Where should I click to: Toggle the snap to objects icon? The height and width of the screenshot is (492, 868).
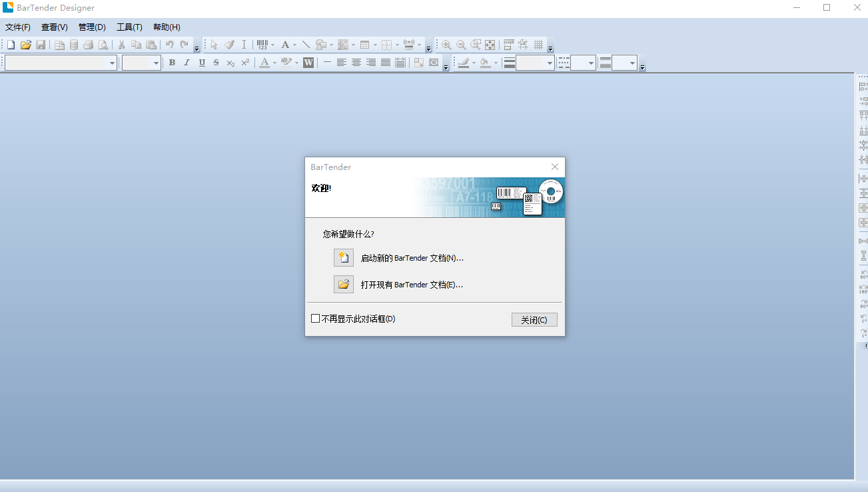click(x=524, y=45)
